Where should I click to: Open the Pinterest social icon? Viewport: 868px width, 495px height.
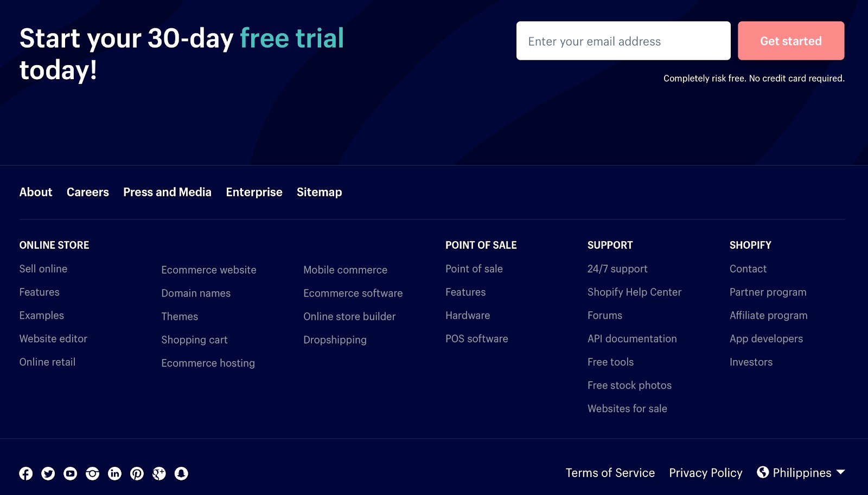point(137,473)
